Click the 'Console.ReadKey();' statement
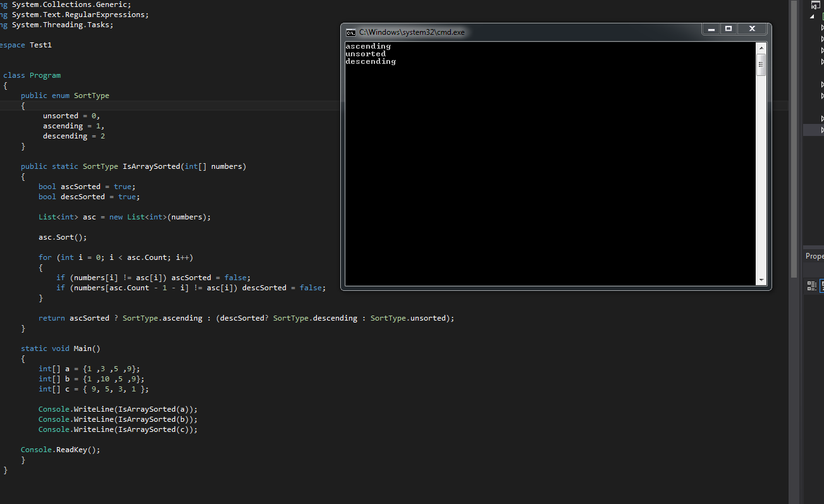The width and height of the screenshot is (824, 504). [61, 450]
